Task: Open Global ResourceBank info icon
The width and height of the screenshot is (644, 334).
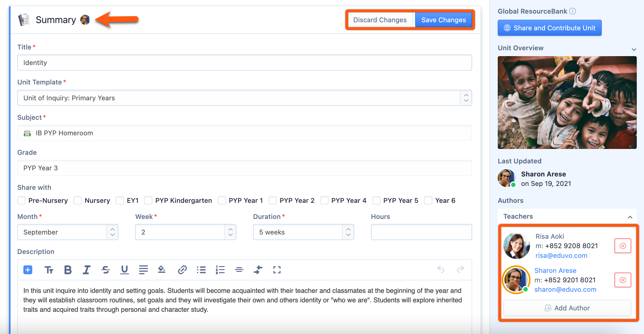Action: tap(573, 11)
